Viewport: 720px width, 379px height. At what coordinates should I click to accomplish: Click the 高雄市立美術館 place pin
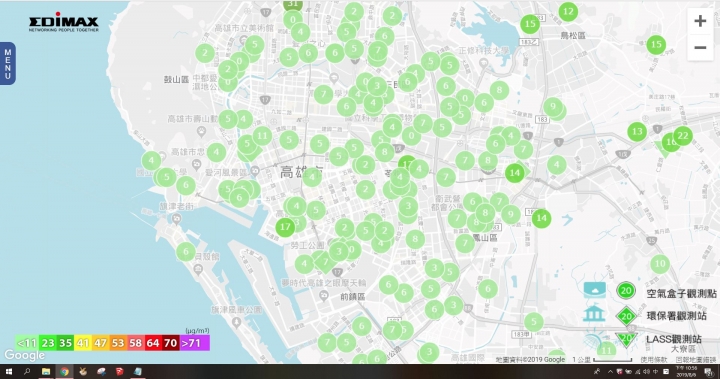243,40
